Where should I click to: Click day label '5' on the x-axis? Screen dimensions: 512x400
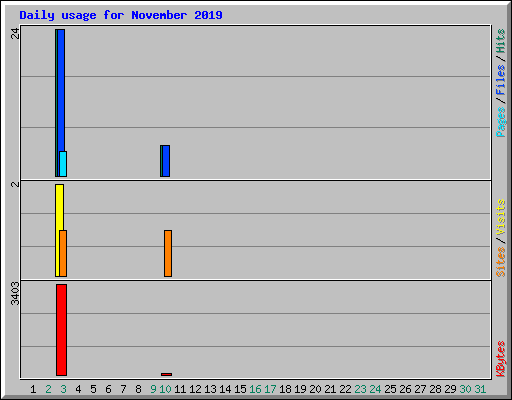tap(93, 389)
